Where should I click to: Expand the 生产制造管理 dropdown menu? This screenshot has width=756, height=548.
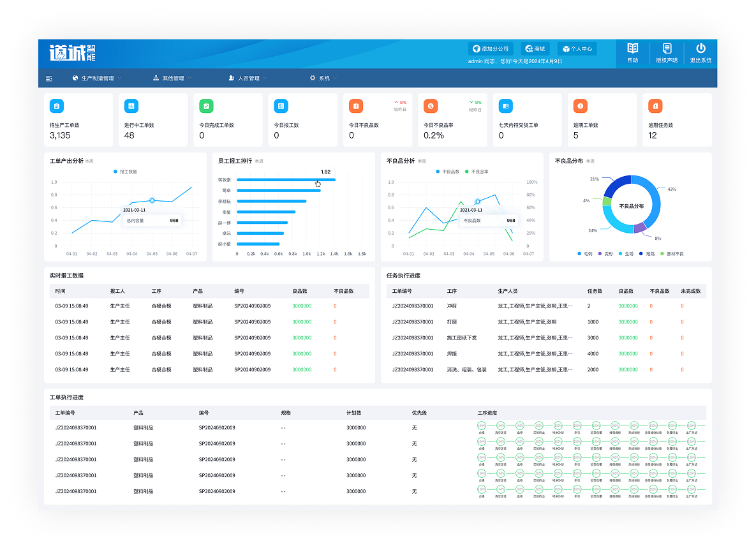[98, 78]
